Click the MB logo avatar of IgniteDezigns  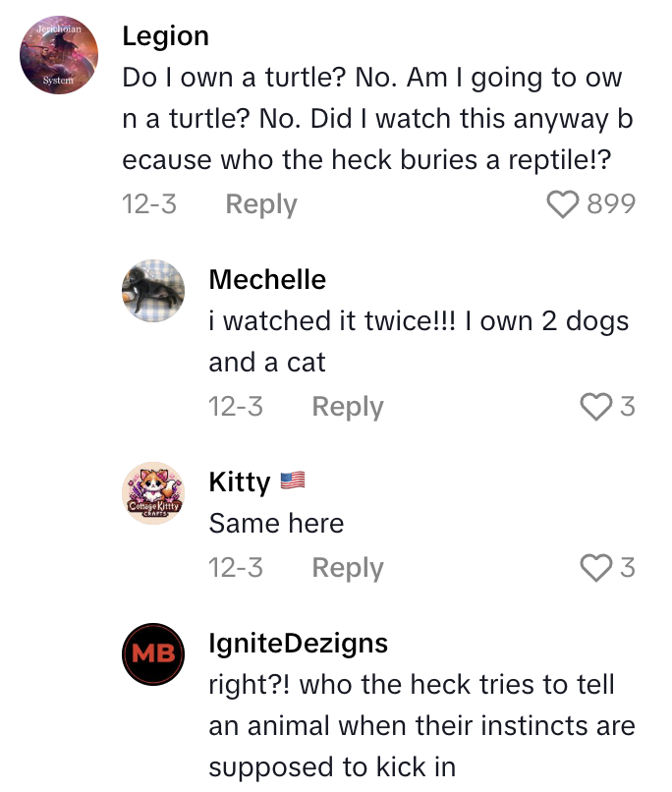[153, 654]
